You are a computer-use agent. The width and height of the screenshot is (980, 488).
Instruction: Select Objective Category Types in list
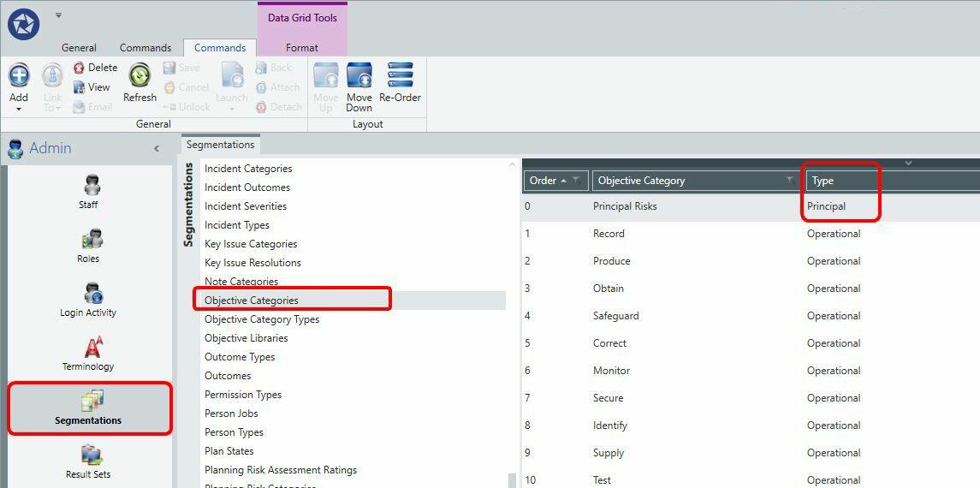(x=262, y=319)
